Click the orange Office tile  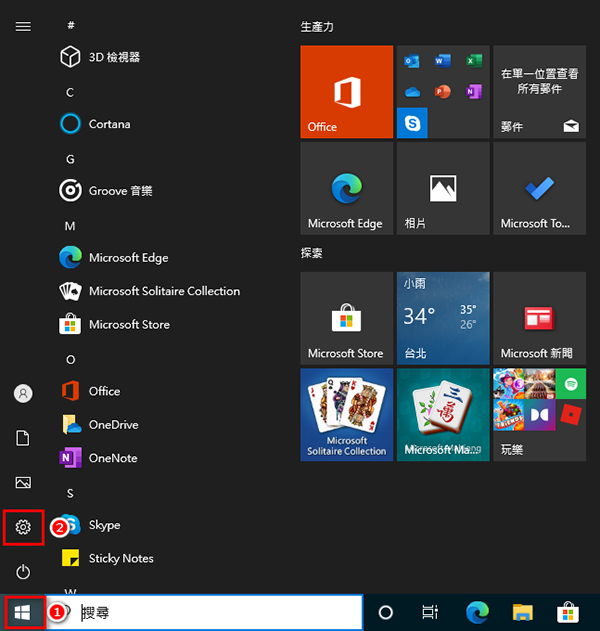(x=346, y=92)
